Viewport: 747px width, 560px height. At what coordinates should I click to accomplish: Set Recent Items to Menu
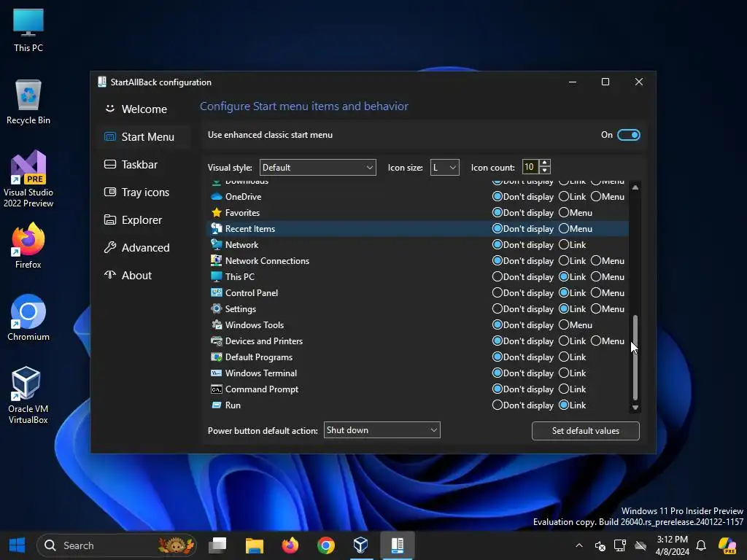point(564,228)
